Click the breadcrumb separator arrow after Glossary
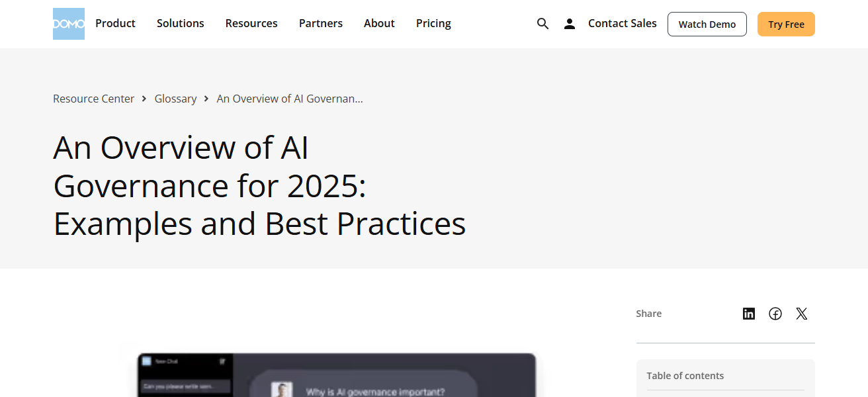This screenshot has width=868, height=397. click(206, 98)
